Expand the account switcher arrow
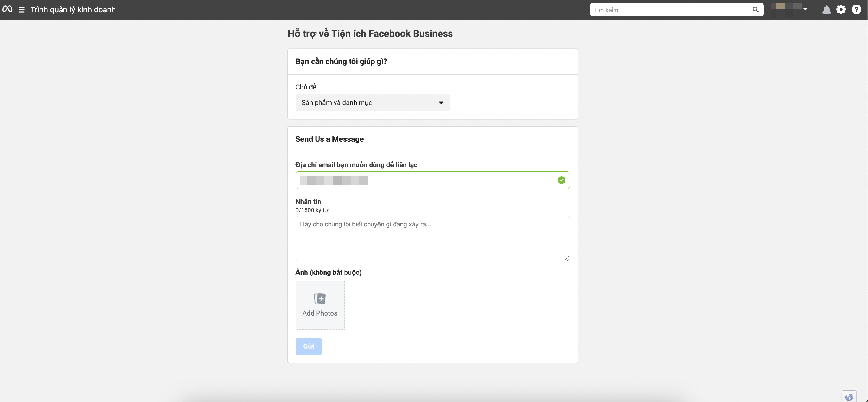Viewport: 868px width, 402px height. pyautogui.click(x=805, y=9)
